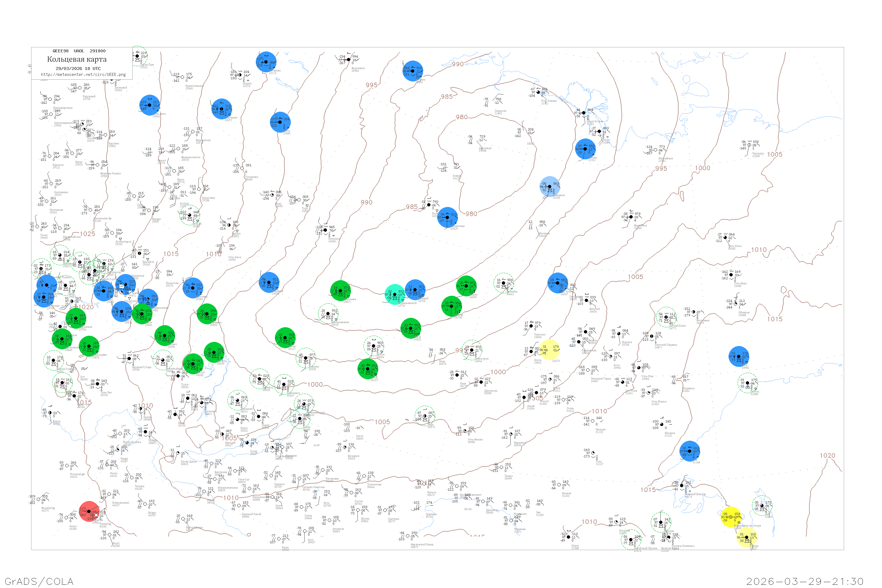Screen dimensions: 882x588
Task: Select the blue Потапово 23174 station marker
Action: click(266, 62)
